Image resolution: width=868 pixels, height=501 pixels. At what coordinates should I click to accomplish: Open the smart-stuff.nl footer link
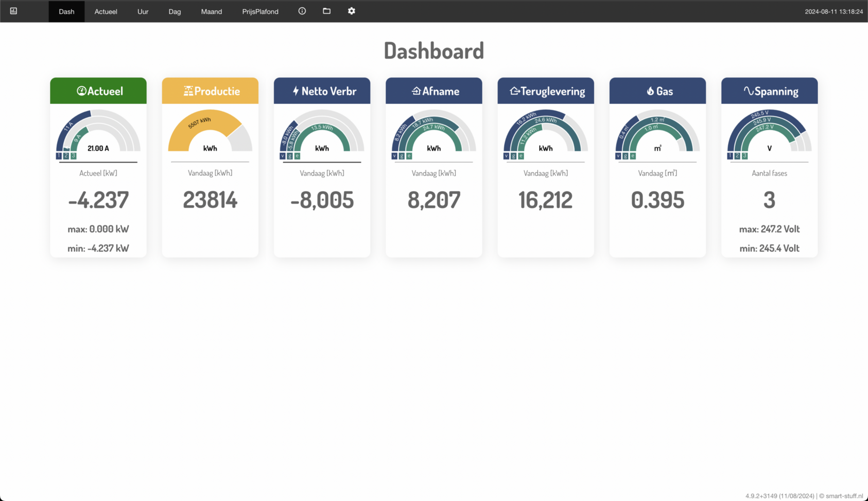[844, 496]
